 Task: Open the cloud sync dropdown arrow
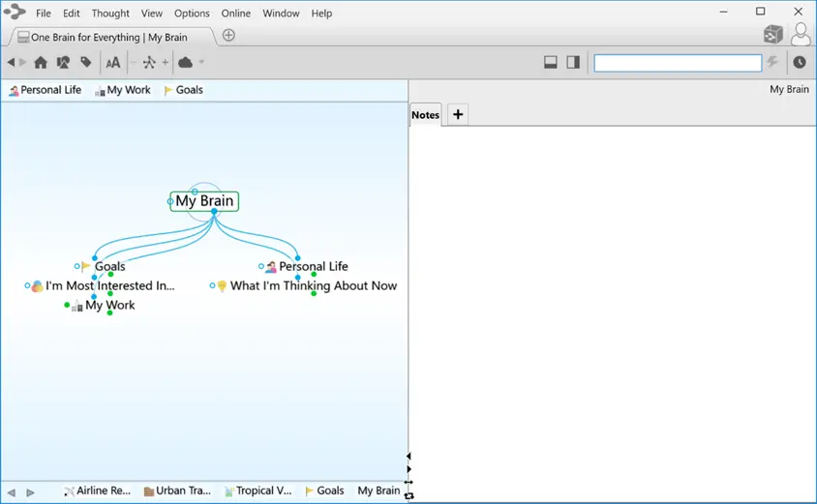pyautogui.click(x=201, y=63)
